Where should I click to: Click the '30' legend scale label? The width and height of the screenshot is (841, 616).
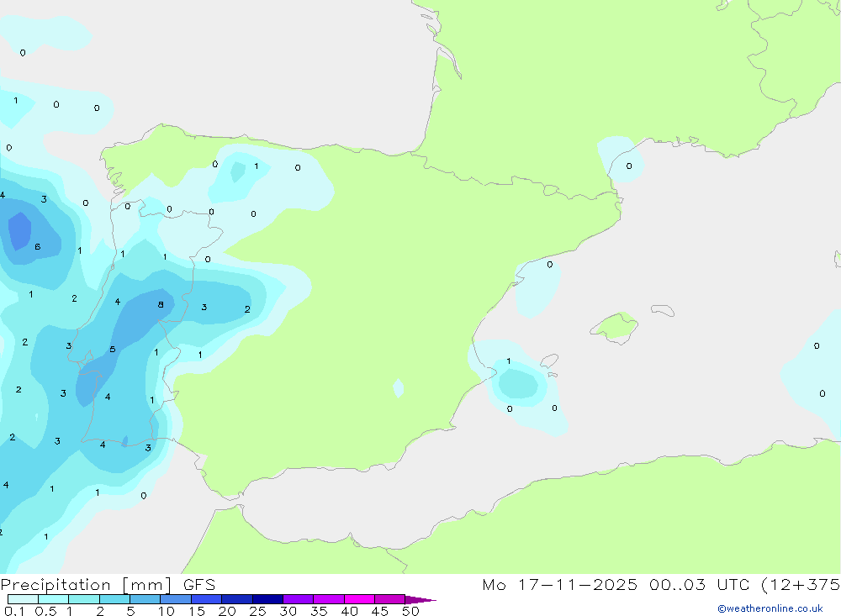288,611
